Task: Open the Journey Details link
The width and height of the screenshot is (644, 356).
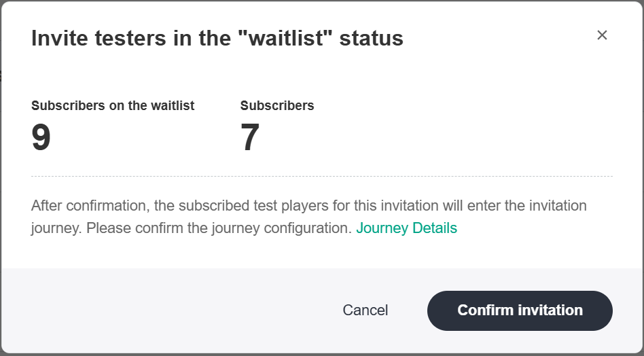Action: [x=406, y=228]
